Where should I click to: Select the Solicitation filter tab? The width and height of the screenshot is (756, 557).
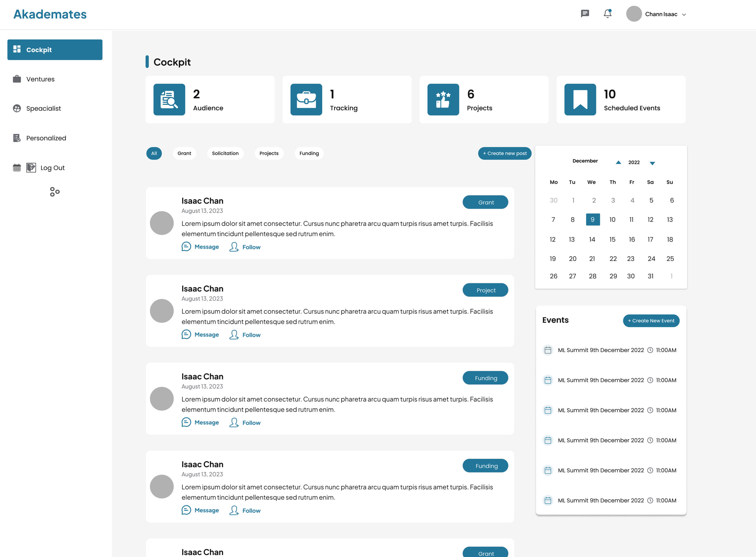(225, 153)
